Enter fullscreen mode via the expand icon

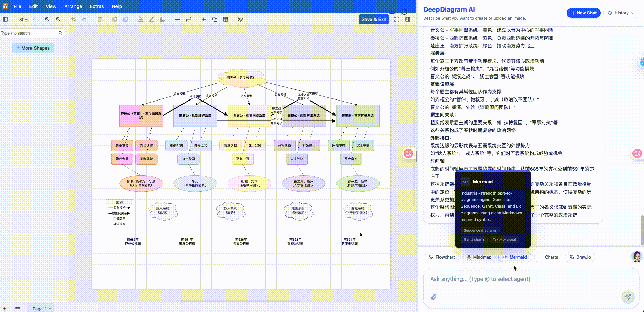(x=396, y=19)
